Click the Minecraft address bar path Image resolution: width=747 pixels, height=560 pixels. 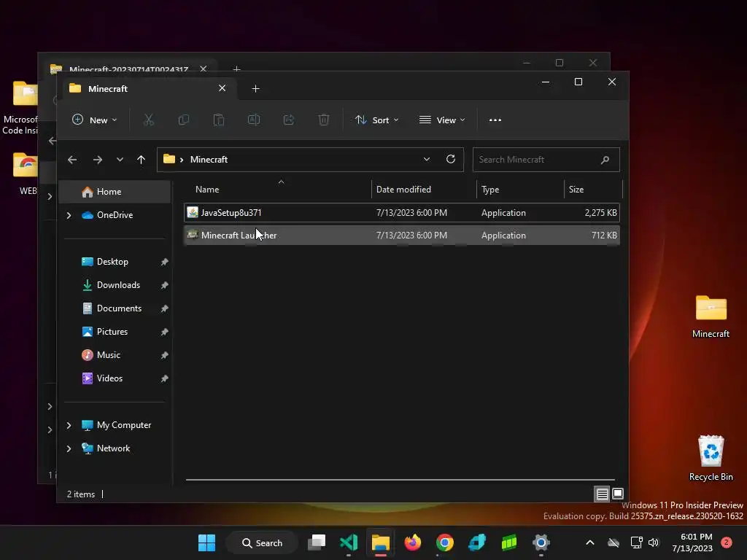(209, 160)
